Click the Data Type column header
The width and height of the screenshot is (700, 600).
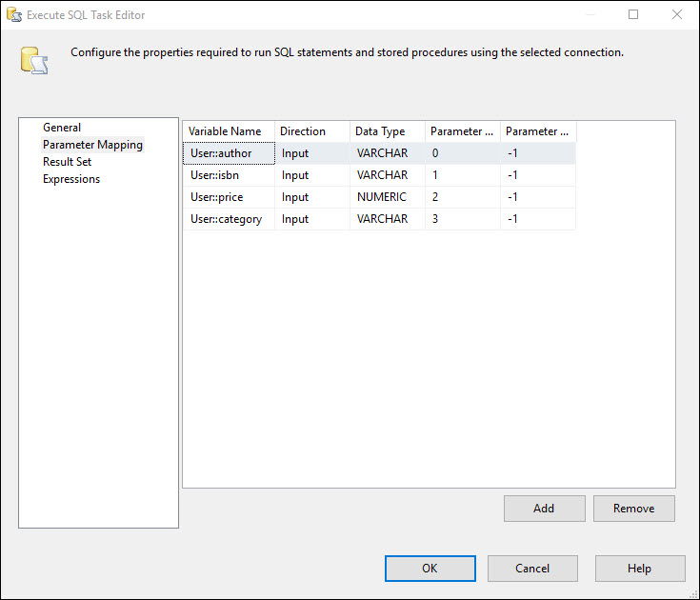tap(387, 131)
